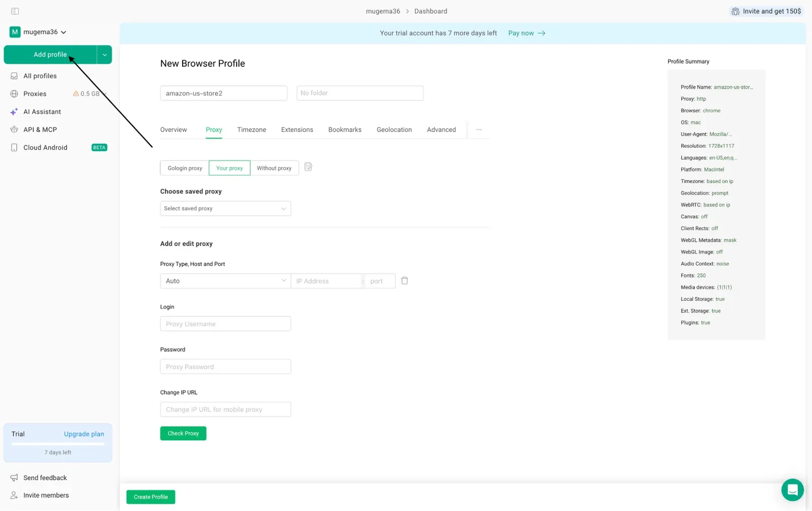Click the Send feedback megaphone icon
Image resolution: width=812 pixels, height=511 pixels.
click(14, 477)
